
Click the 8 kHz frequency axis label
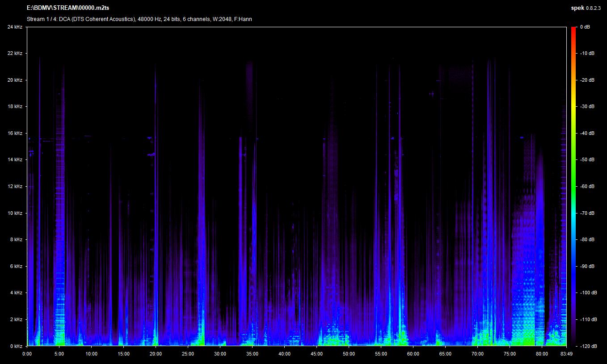tap(16, 240)
